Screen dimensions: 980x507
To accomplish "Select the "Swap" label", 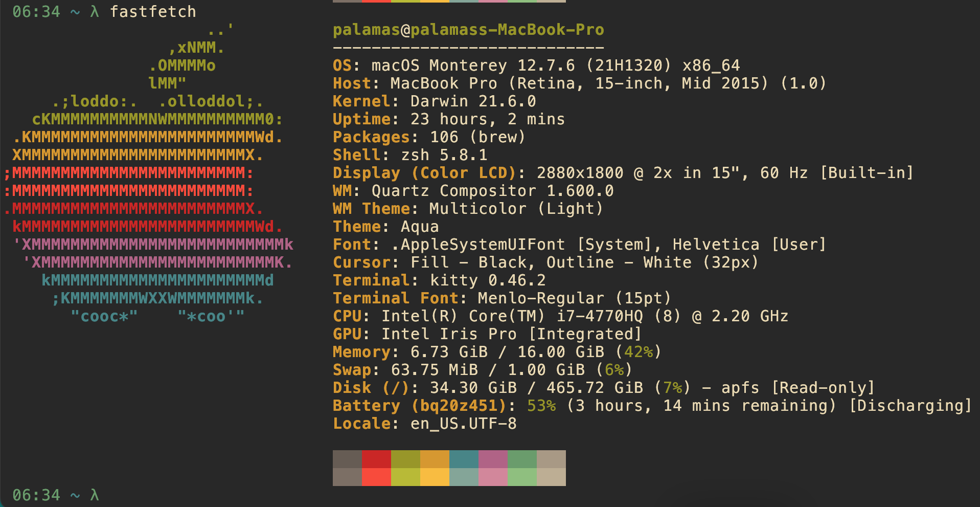I will 352,370.
